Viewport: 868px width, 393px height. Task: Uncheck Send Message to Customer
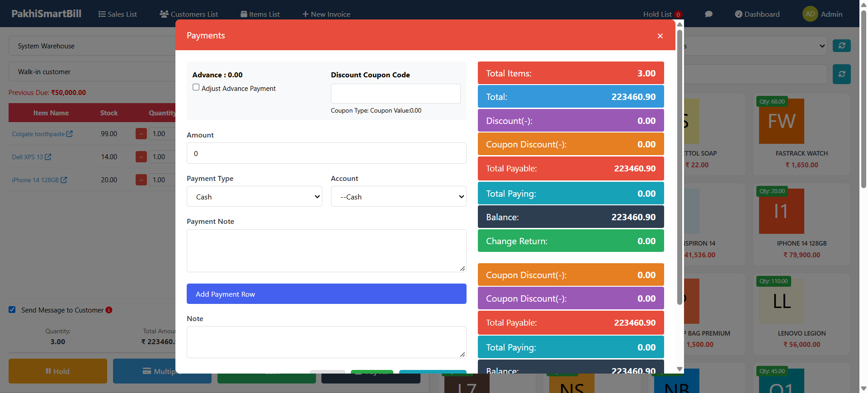tap(12, 310)
